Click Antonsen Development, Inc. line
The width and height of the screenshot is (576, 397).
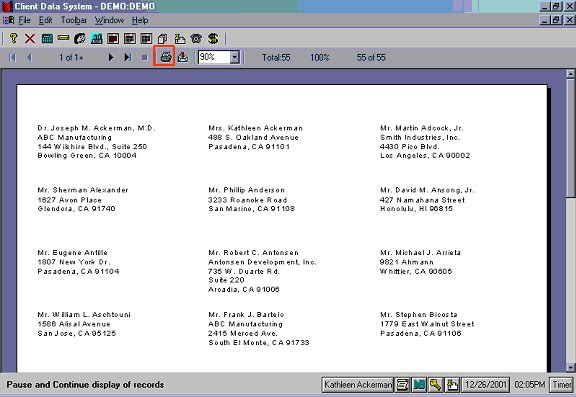[x=262, y=262]
